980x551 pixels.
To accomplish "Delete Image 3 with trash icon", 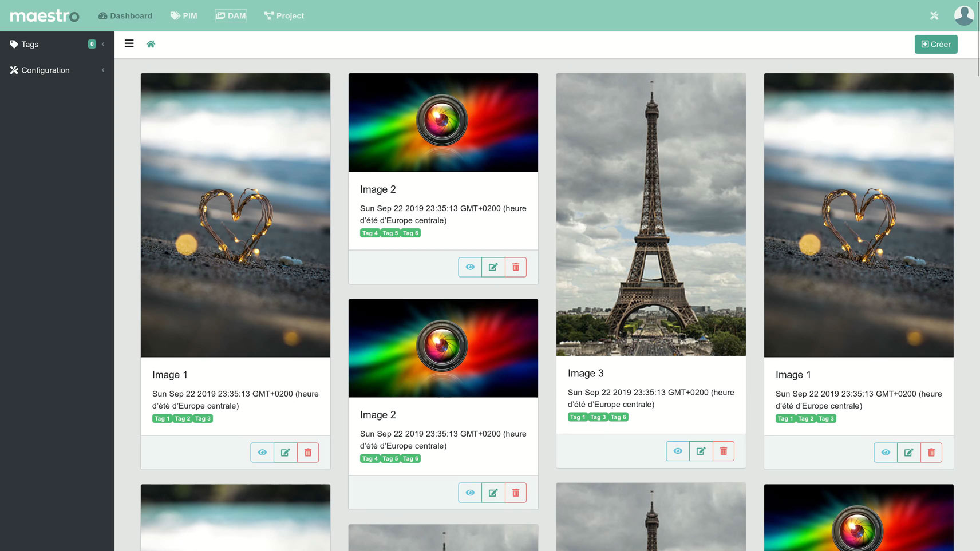I will coord(724,451).
